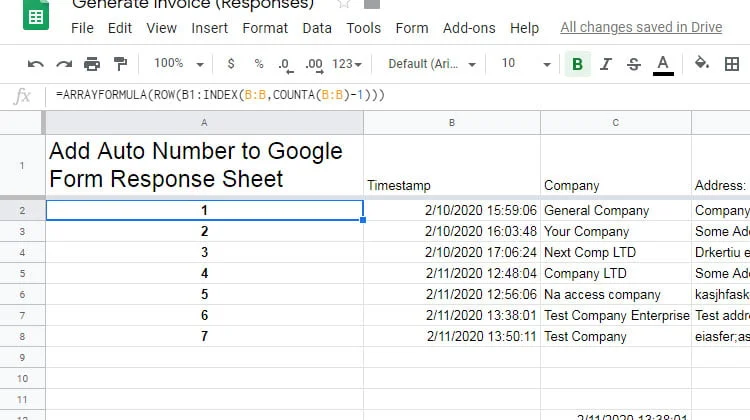Select the title cell 'Add Auto Number'
This screenshot has width=750, height=420.
[x=204, y=166]
